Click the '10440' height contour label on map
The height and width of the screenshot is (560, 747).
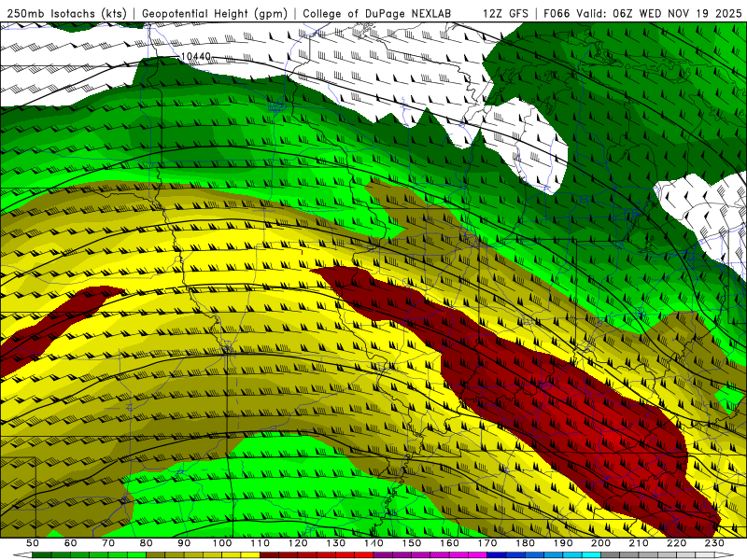coord(196,57)
